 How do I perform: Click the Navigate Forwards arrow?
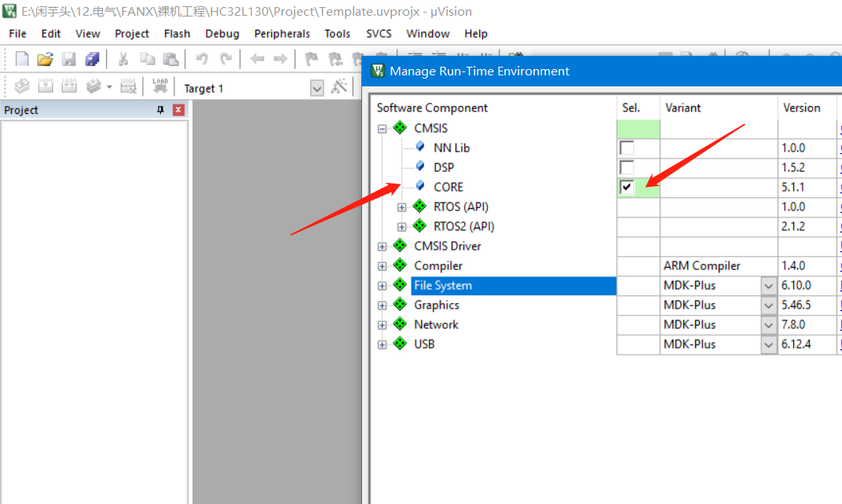point(280,59)
